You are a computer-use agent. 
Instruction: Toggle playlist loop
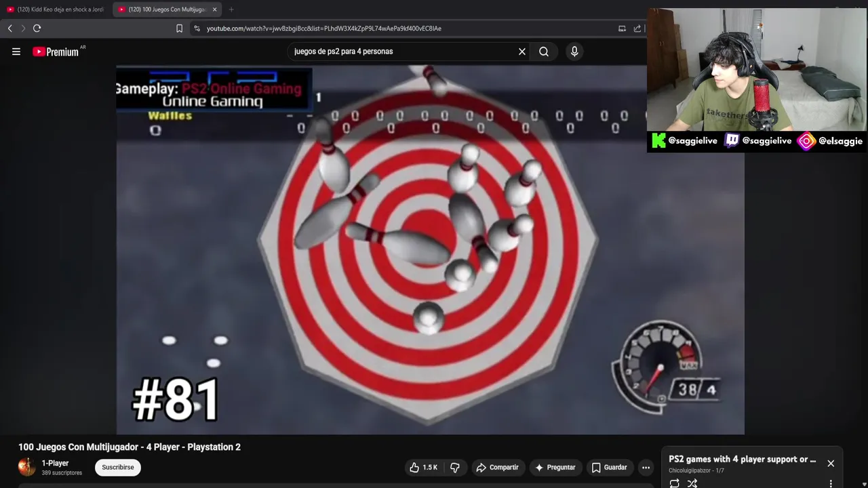tap(675, 483)
